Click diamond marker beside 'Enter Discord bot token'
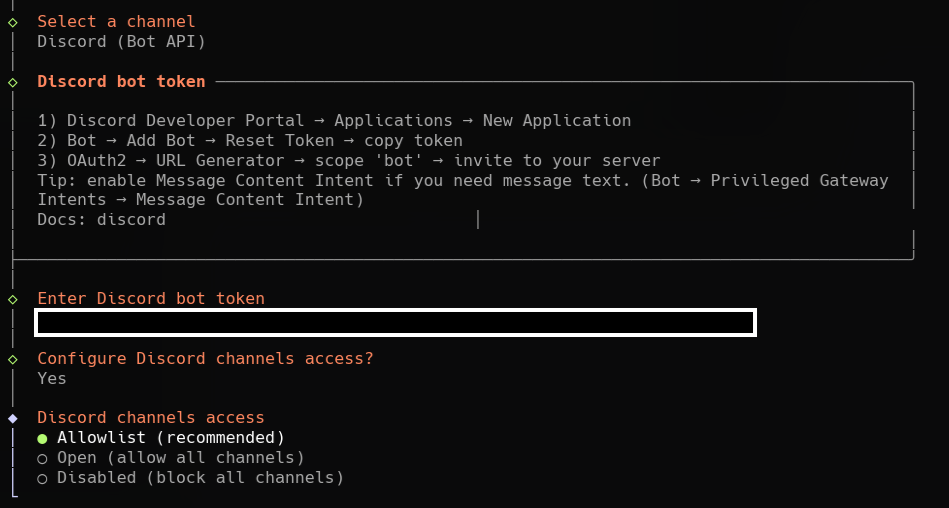The width and height of the screenshot is (949, 508). click(x=13, y=299)
